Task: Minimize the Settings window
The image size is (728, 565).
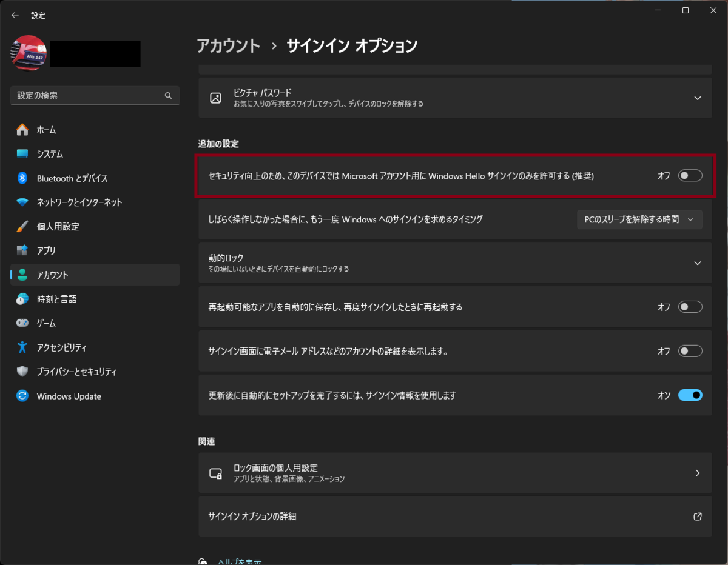Action: 657,10
